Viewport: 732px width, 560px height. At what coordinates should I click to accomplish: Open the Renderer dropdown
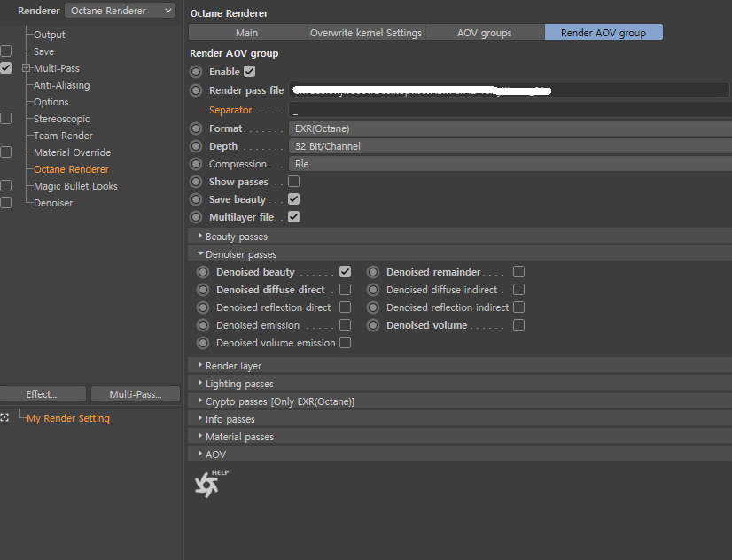pyautogui.click(x=120, y=11)
